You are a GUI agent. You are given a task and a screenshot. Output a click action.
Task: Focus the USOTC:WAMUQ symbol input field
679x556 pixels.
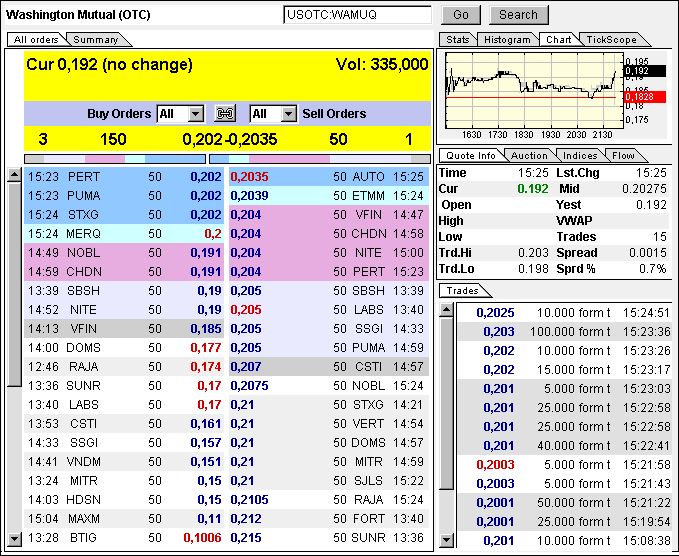357,15
